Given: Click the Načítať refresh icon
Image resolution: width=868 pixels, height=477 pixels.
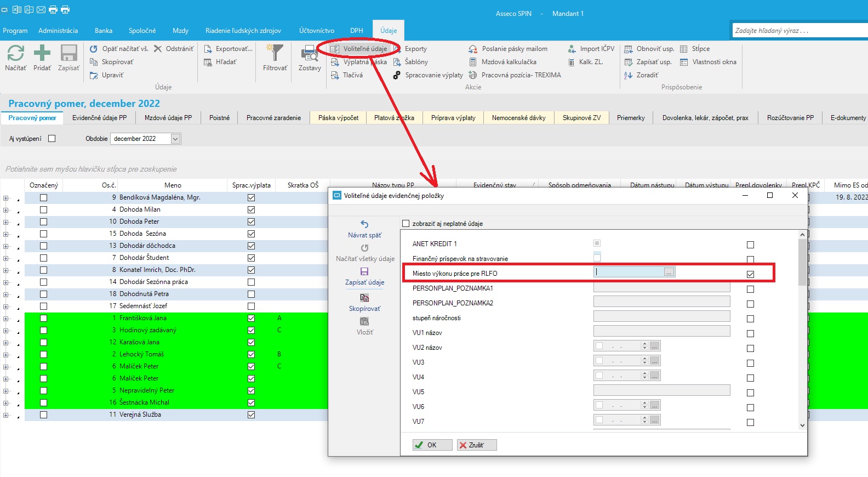Looking at the screenshot, I should coord(15,53).
